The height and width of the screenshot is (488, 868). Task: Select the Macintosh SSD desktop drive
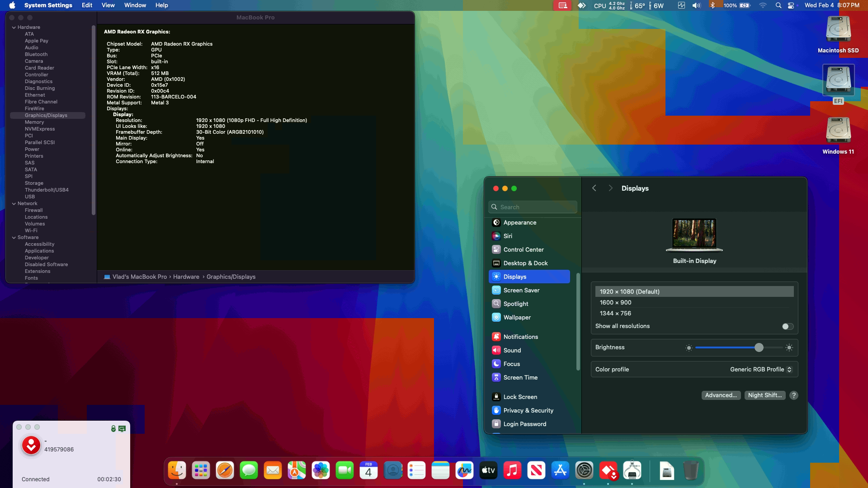click(x=838, y=35)
